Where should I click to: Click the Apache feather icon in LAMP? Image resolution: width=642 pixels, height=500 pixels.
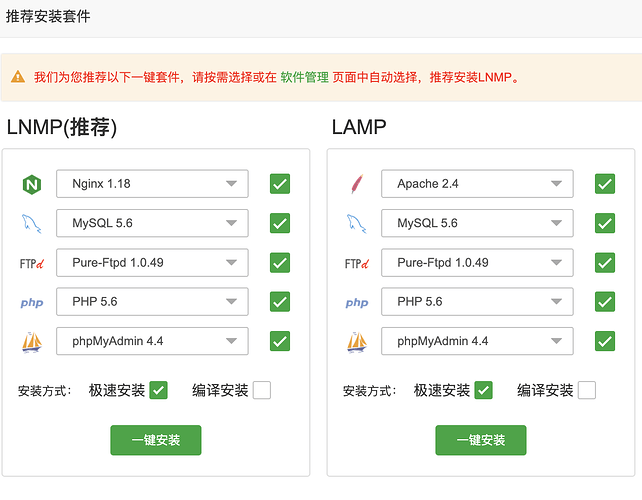point(357,184)
